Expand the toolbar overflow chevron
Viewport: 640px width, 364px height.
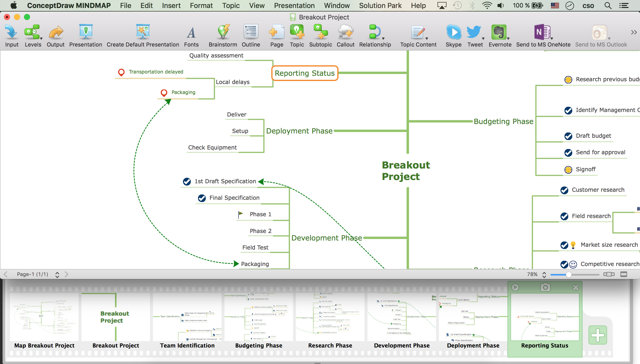pyautogui.click(x=633, y=32)
